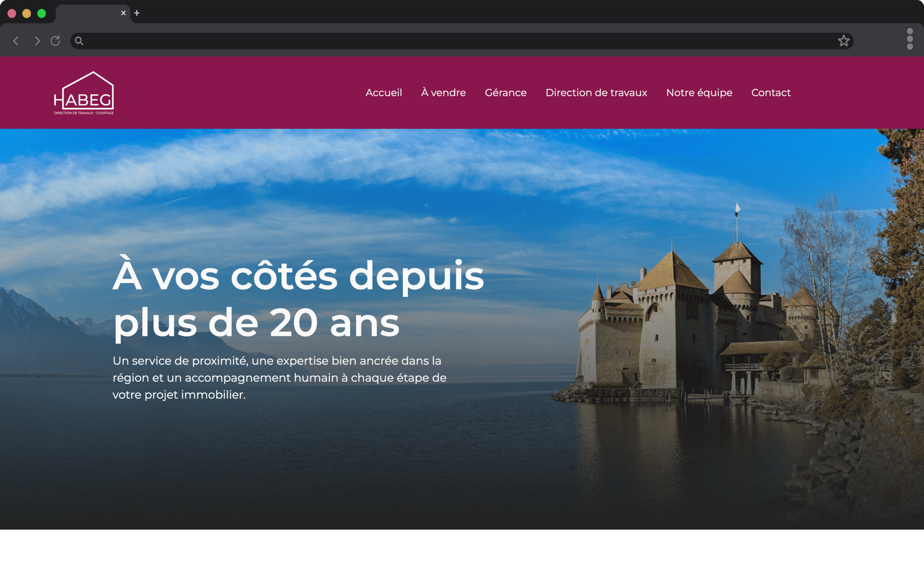Click the search magnifier icon in address bar

coord(79,41)
